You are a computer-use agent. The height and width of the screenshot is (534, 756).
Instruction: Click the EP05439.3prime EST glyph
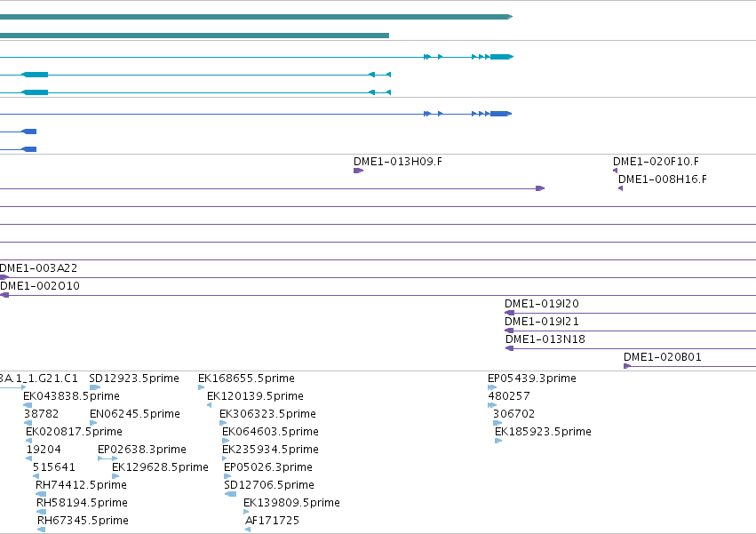pyautogui.click(x=492, y=387)
